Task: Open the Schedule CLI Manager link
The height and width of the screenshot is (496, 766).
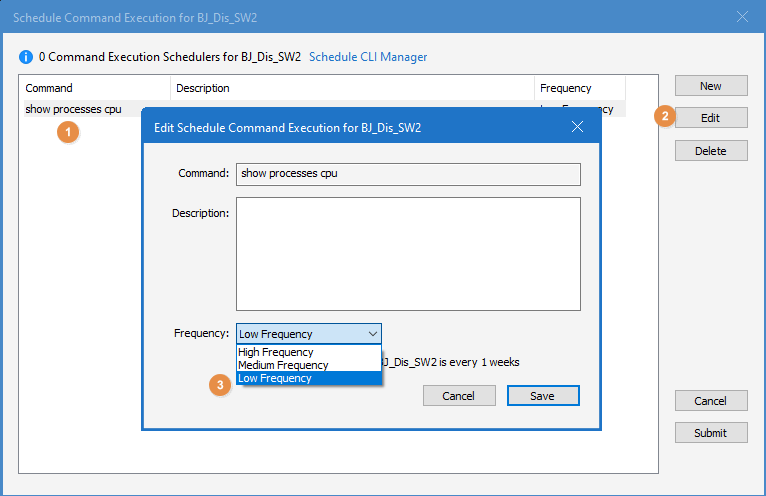Action: tap(368, 57)
